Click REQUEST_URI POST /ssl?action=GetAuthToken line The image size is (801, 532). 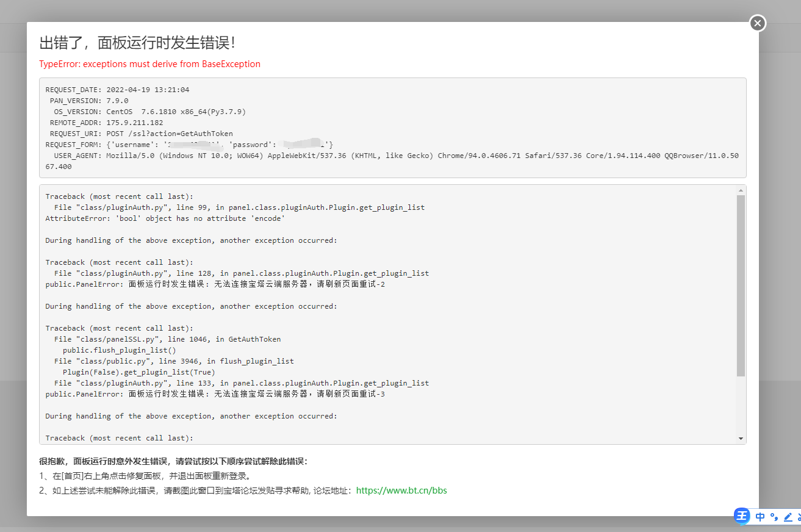(141, 134)
